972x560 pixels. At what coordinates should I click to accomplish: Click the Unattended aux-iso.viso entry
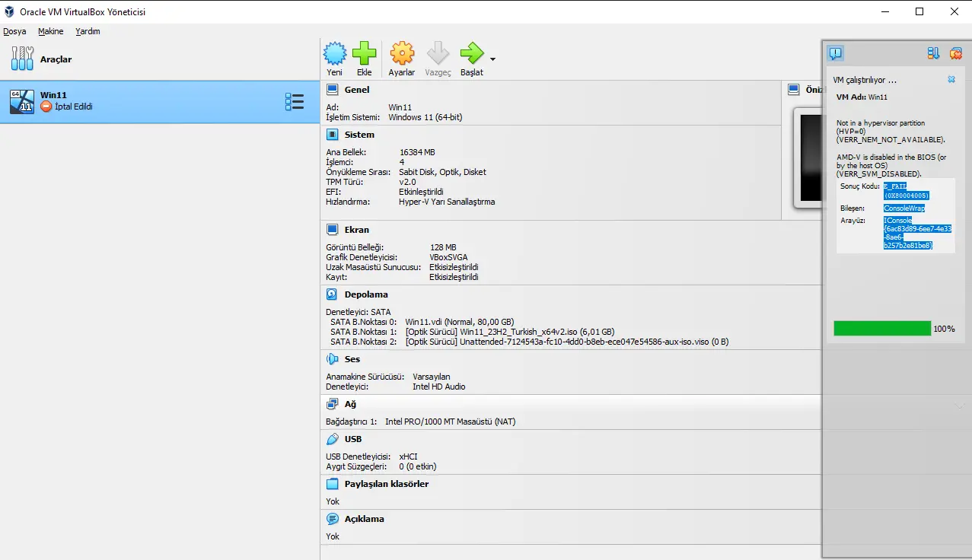pos(567,342)
